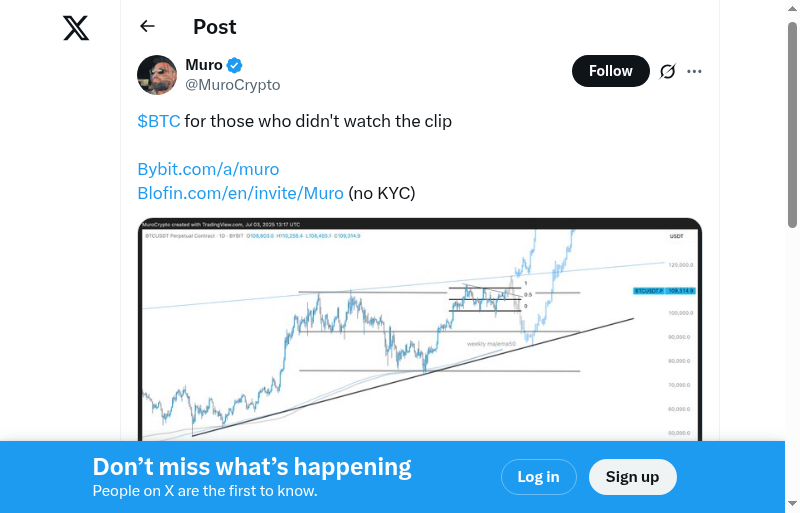Click the X logo
The width and height of the screenshot is (800, 513).
click(x=76, y=28)
